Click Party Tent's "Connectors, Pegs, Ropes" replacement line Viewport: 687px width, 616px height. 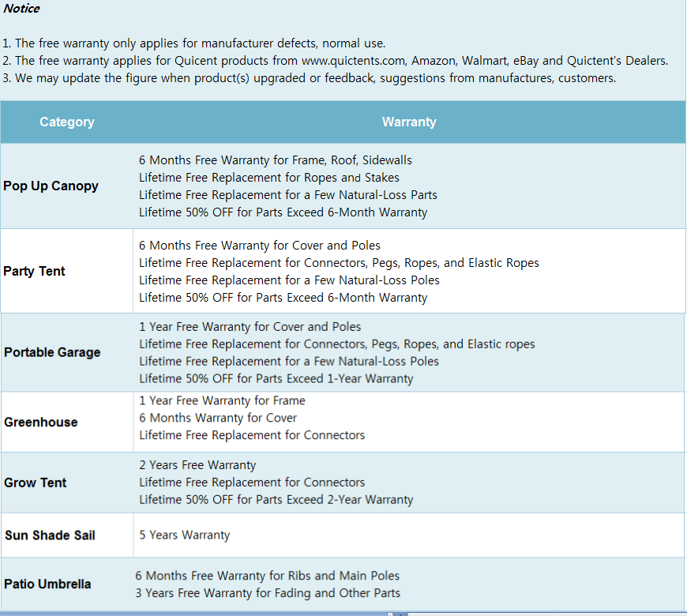339,263
